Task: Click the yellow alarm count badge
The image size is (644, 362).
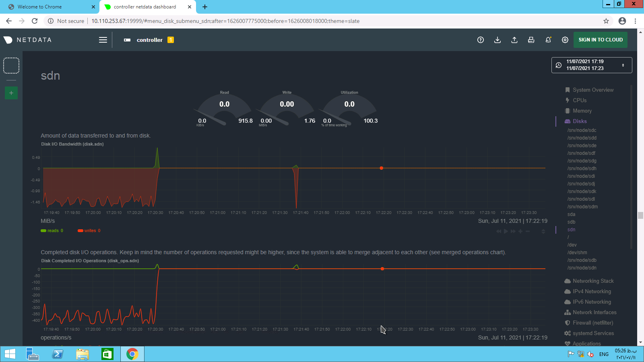Action: click(171, 40)
